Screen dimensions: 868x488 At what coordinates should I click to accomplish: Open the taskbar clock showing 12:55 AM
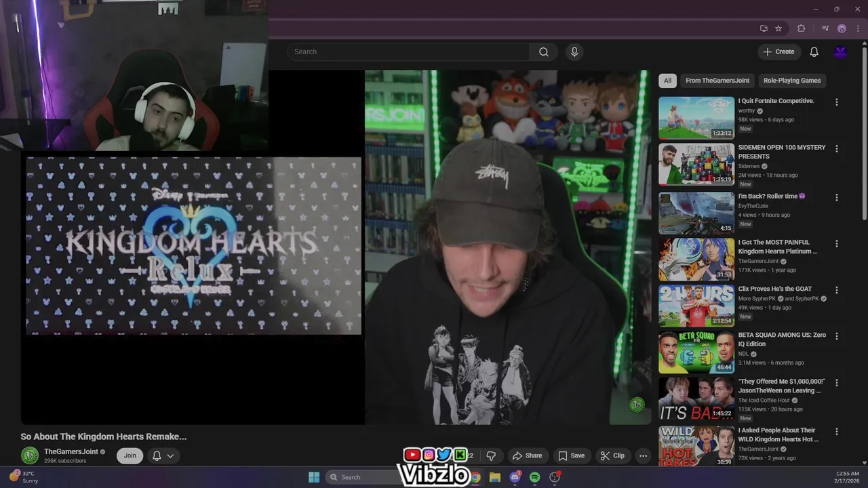coord(848,477)
